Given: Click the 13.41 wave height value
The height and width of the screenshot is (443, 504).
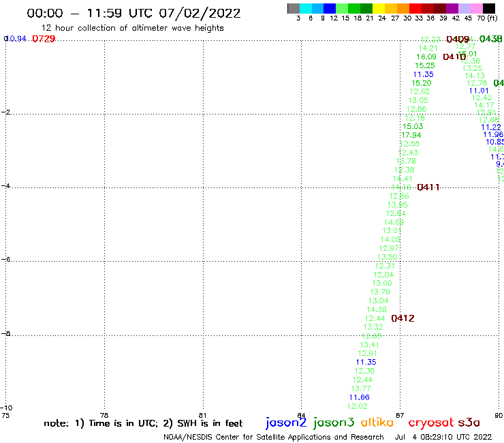Looking at the screenshot, I should [369, 345].
